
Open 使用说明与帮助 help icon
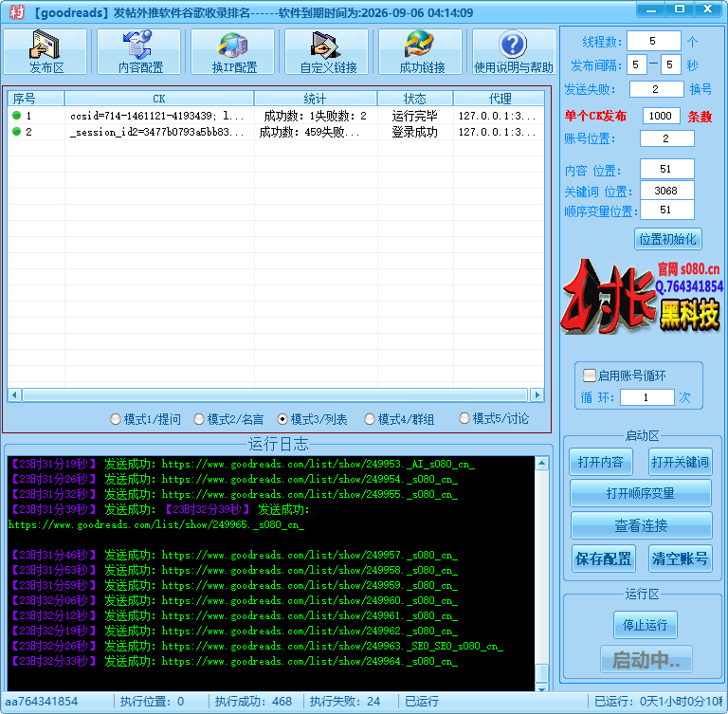(514, 51)
